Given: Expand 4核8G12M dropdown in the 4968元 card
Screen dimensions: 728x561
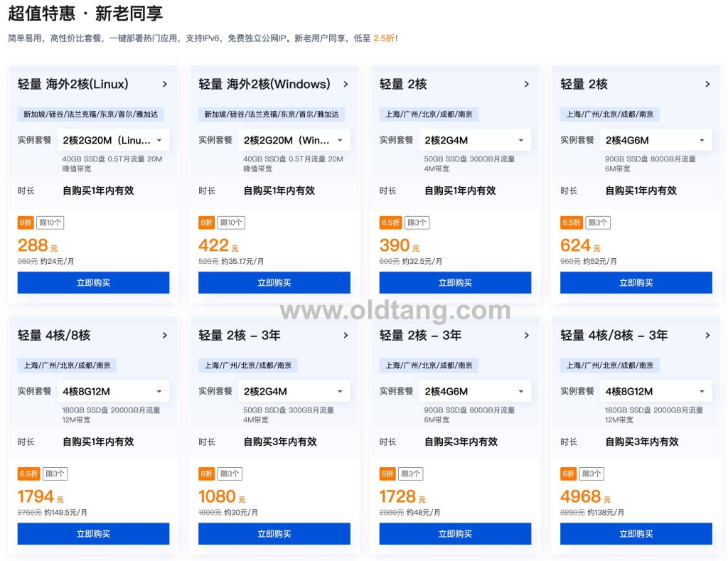Looking at the screenshot, I should 655,391.
